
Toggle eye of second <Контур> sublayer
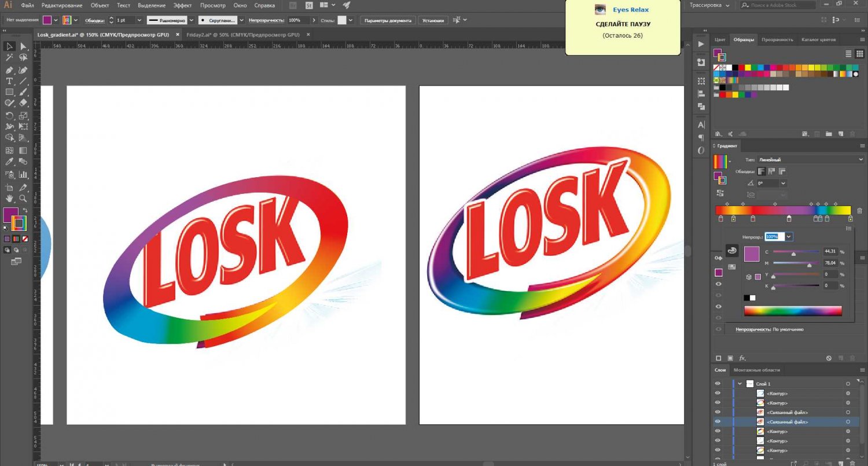(718, 402)
